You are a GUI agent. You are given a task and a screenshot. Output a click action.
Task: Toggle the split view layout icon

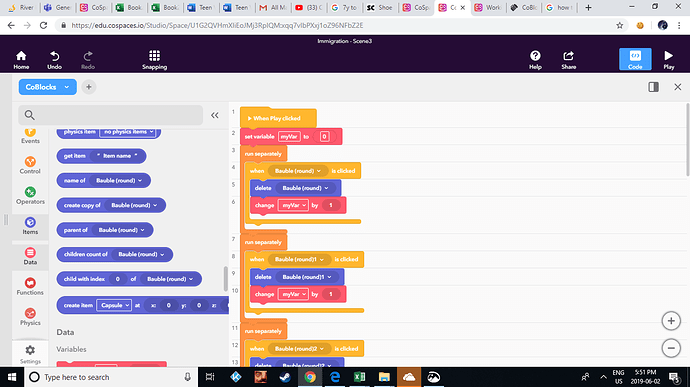pos(653,87)
